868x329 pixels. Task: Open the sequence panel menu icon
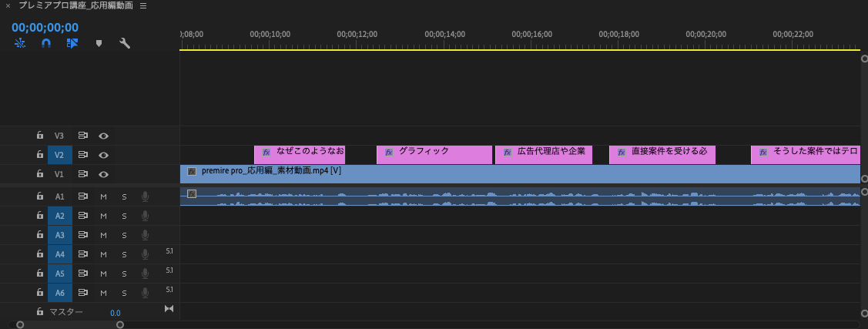(x=143, y=5)
